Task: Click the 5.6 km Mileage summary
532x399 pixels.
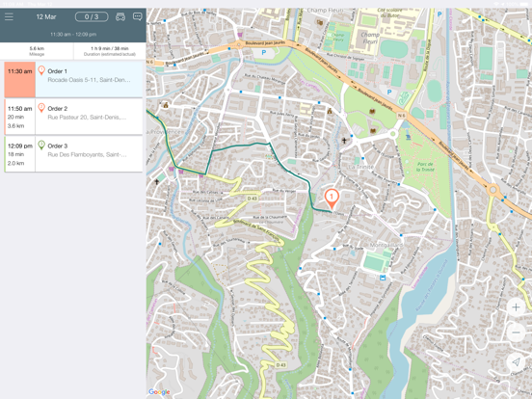Action: pos(37,51)
